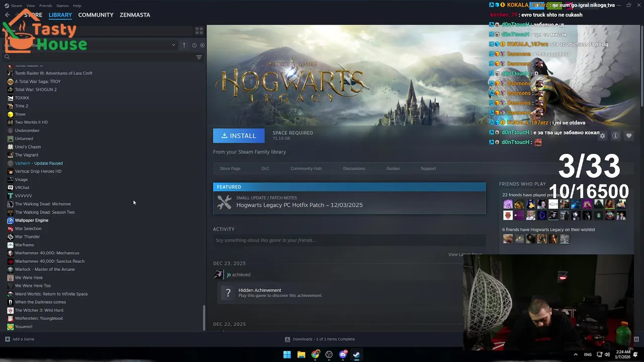This screenshot has height=362, width=644.
Task: Open Chrome from the taskbar
Action: coord(315,354)
